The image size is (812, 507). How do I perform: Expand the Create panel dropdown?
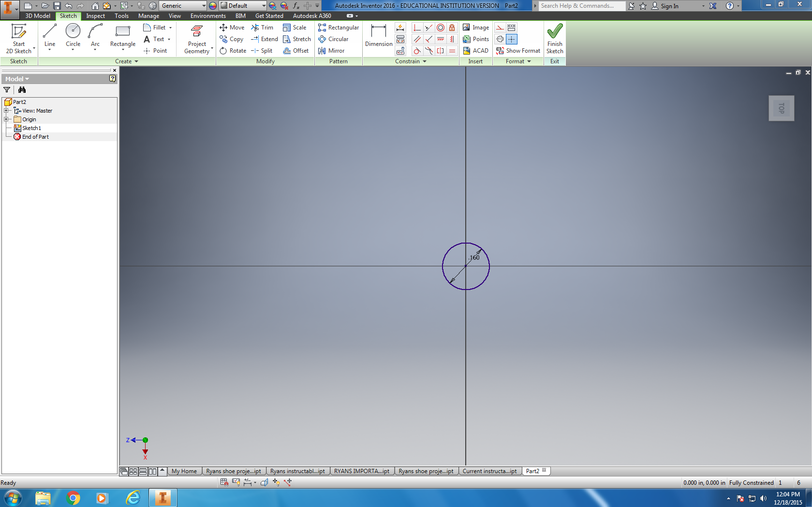tap(127, 61)
